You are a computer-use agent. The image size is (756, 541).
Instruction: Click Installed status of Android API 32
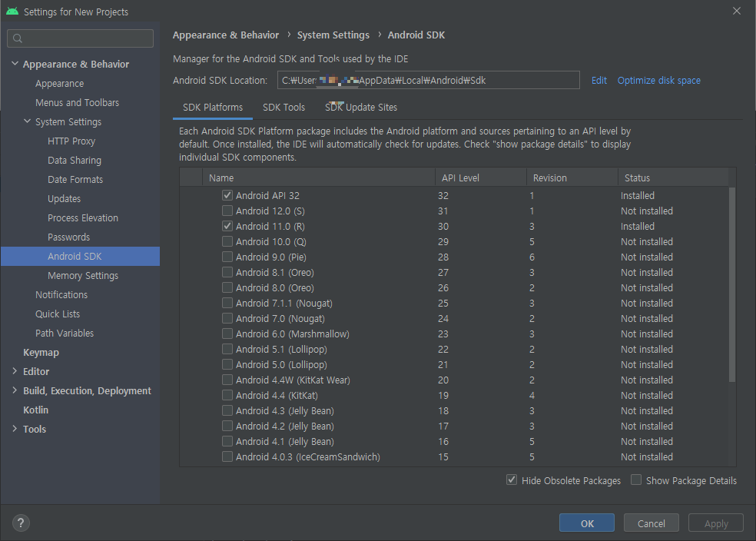638,195
